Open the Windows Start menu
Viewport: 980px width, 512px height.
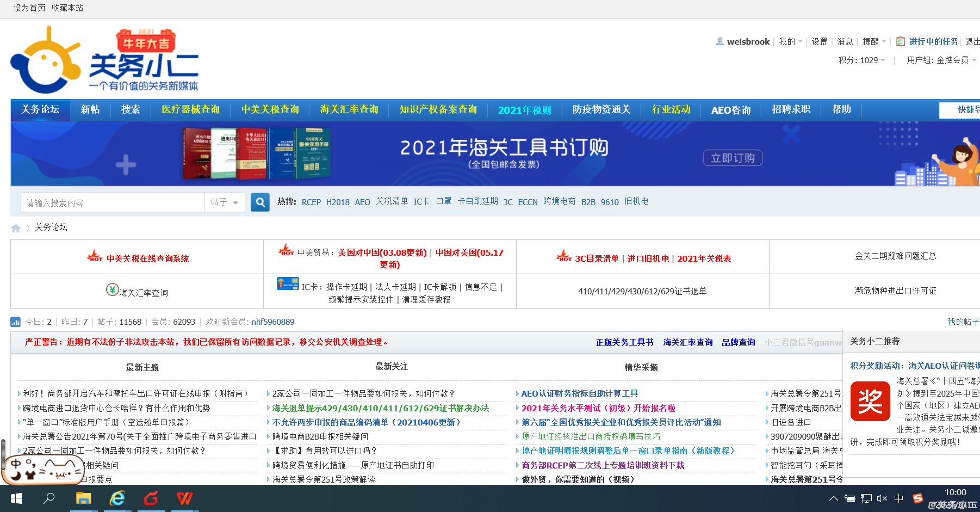tap(16, 498)
